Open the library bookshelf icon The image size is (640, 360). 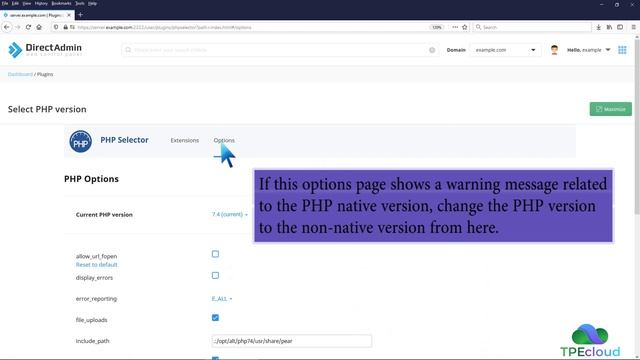point(609,27)
